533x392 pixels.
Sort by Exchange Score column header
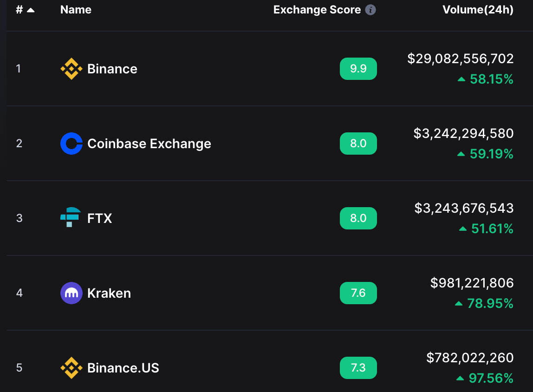(317, 10)
